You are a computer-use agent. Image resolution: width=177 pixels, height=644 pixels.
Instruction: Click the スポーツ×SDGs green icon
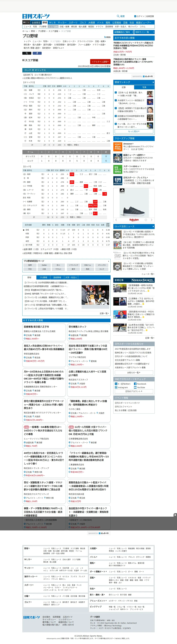coord(118,169)
